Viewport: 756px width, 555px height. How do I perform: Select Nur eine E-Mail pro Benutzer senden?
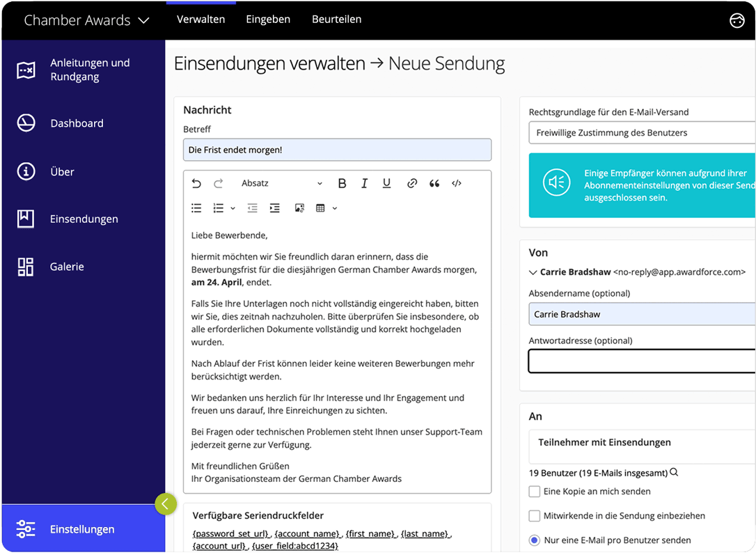(x=534, y=540)
